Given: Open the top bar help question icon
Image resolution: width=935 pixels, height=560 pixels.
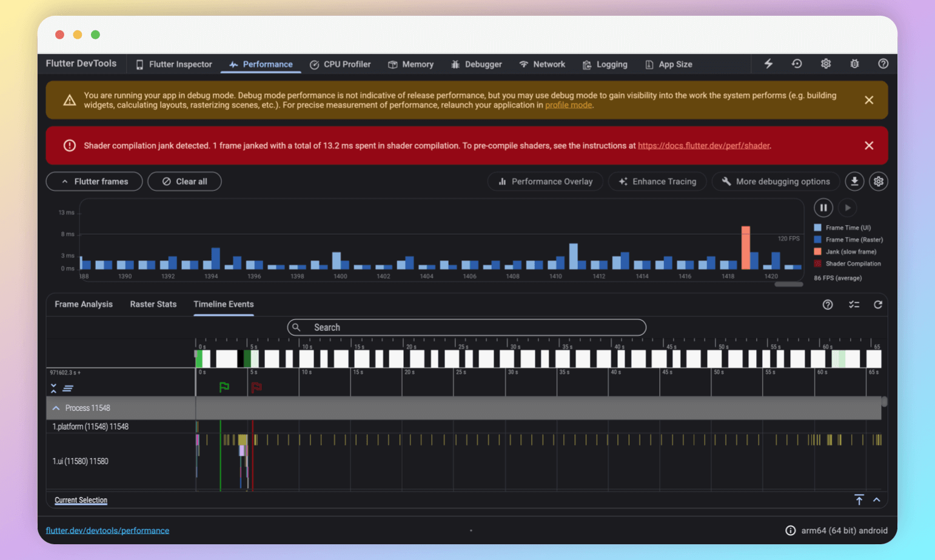Looking at the screenshot, I should pos(883,64).
